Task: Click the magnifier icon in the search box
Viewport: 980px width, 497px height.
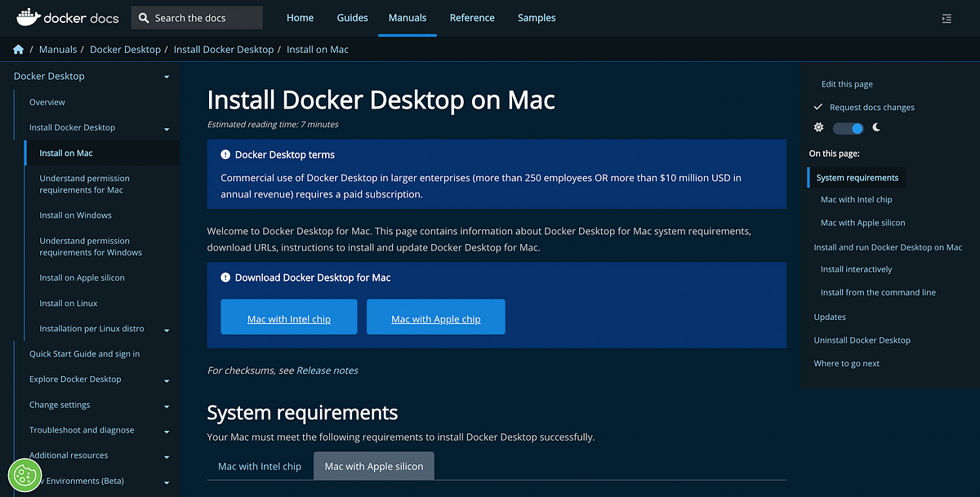Action: coord(143,16)
